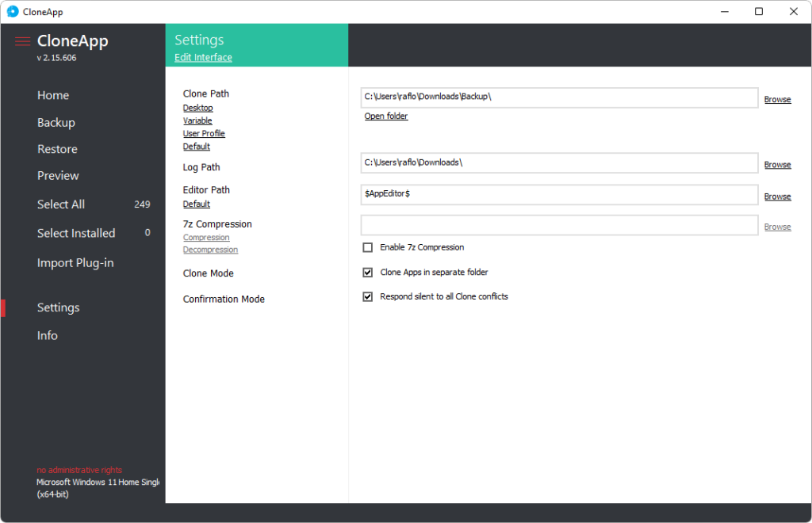Reset Editor Path to Default
This screenshot has height=523, width=812.
(x=196, y=204)
